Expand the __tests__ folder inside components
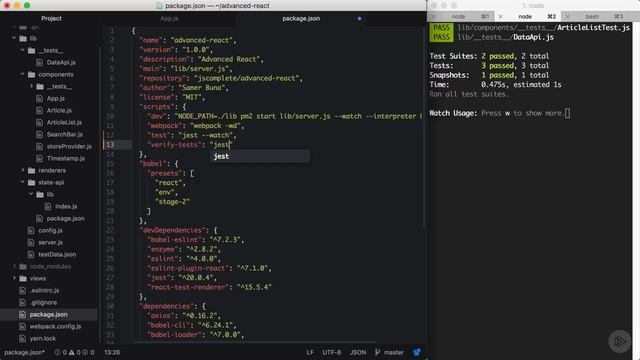 click(31, 86)
